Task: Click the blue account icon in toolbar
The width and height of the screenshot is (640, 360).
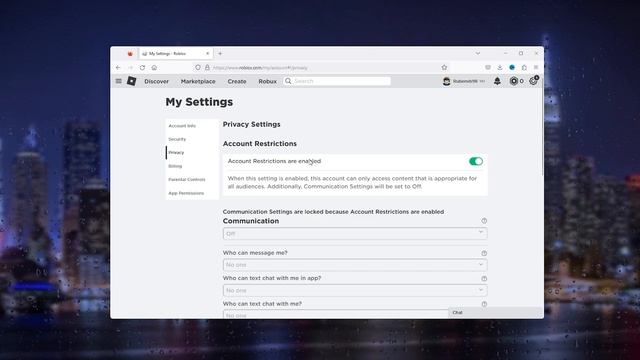Action: point(512,68)
